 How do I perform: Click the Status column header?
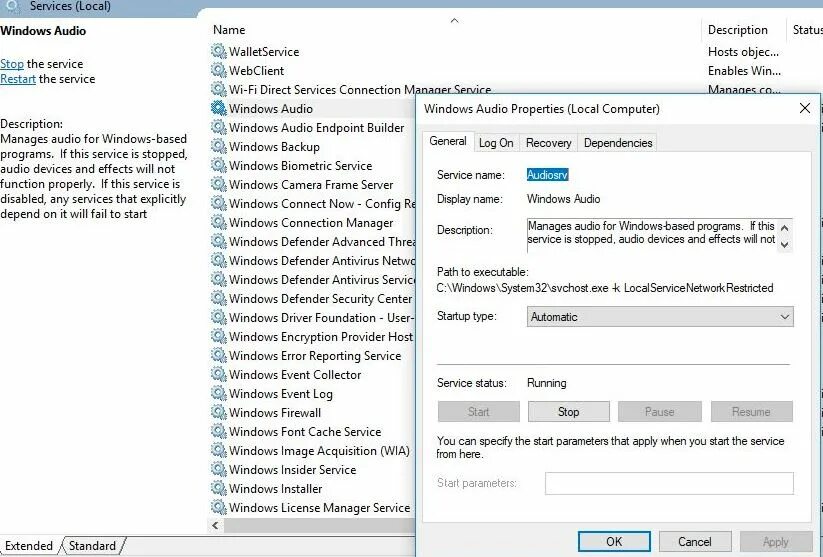807,30
